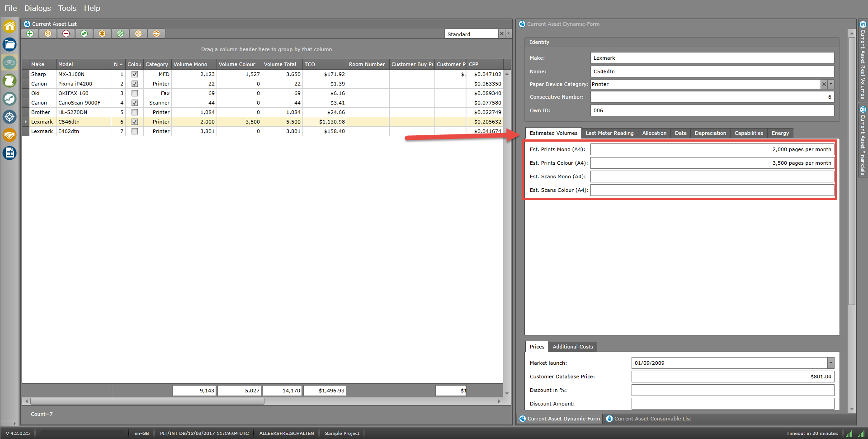Click the dynamic form vertical scrollbar
Image resolution: width=868 pixels, height=439 pixels.
[x=852, y=171]
